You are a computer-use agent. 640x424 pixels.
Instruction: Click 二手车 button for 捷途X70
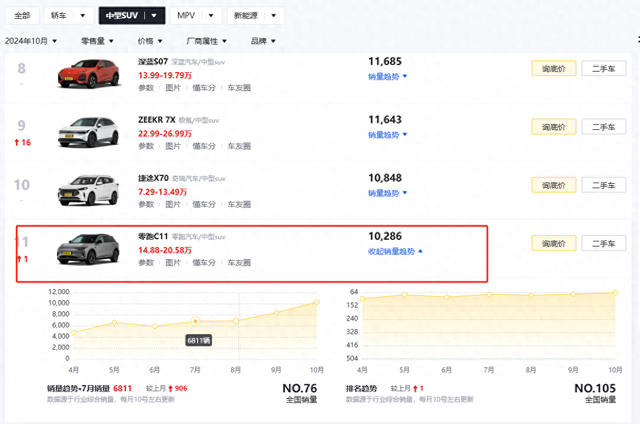click(x=604, y=185)
